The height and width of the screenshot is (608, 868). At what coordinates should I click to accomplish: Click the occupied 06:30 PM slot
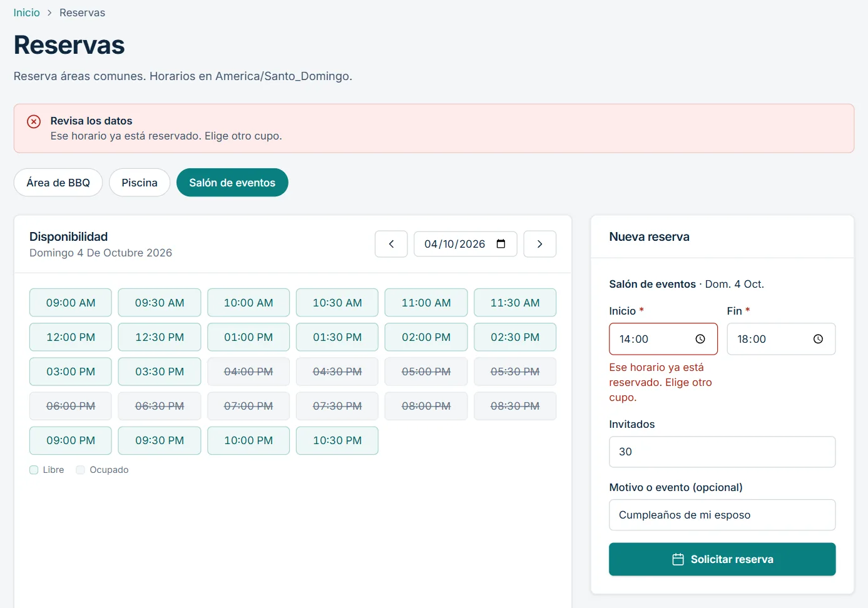point(160,406)
